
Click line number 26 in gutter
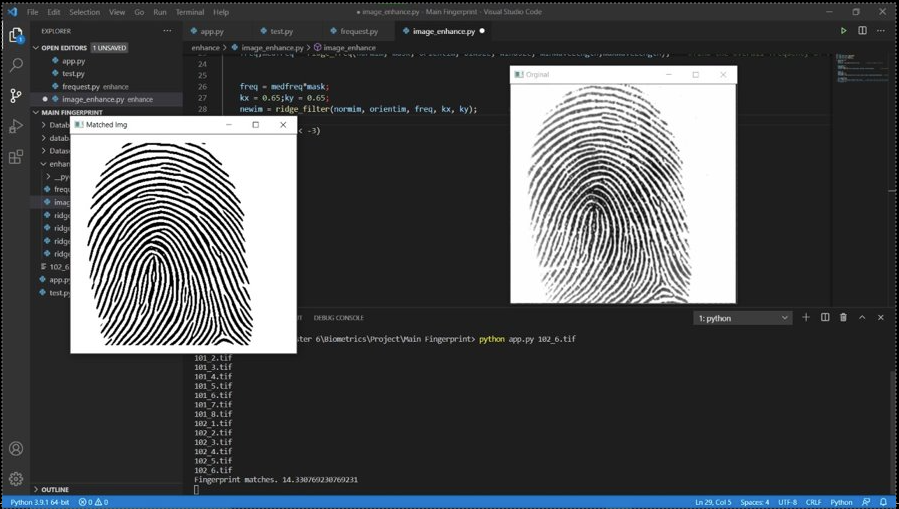[x=202, y=87]
